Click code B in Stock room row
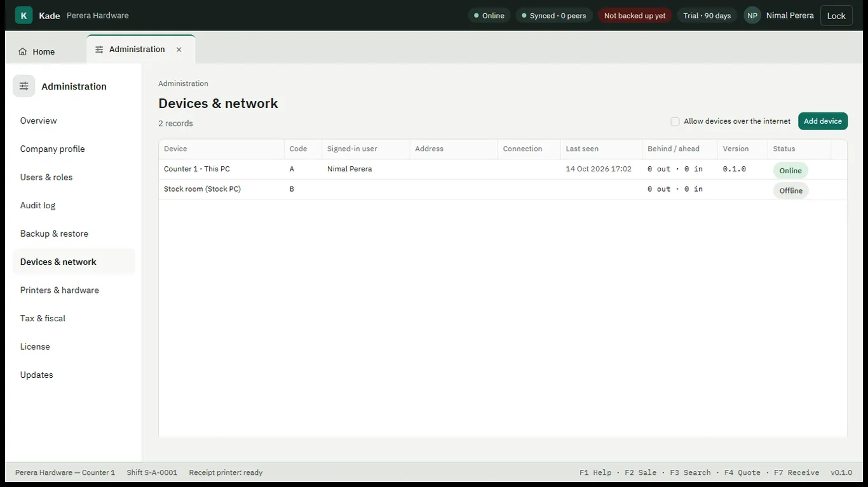Screen dimensions: 868x487 coord(292,189)
